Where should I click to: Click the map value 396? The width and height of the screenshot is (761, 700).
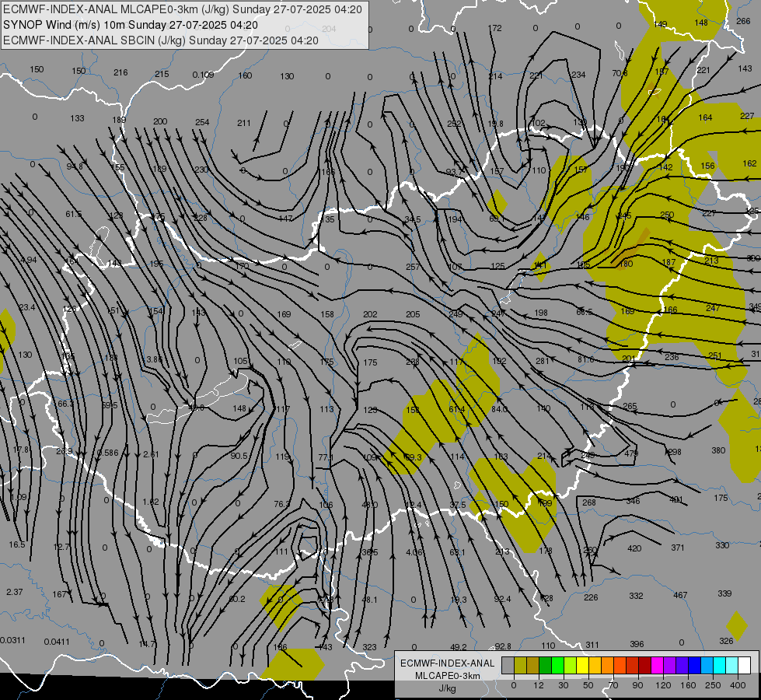[x=637, y=644]
